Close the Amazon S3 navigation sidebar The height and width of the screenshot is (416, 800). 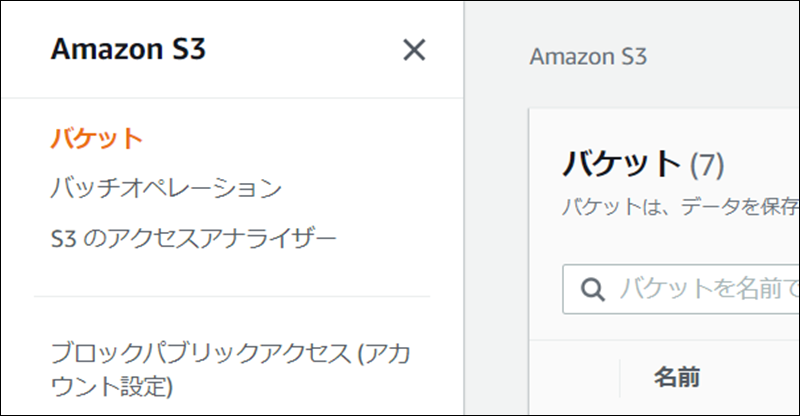414,50
